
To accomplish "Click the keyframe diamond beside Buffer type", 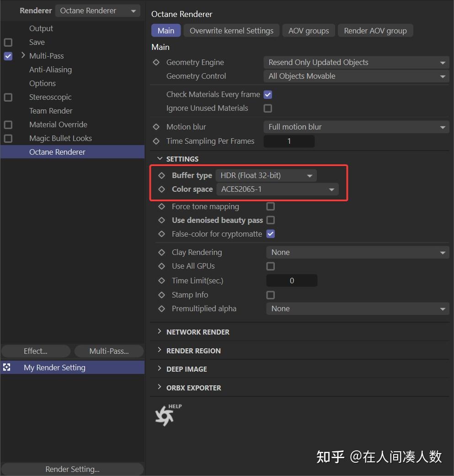I will click(x=162, y=175).
